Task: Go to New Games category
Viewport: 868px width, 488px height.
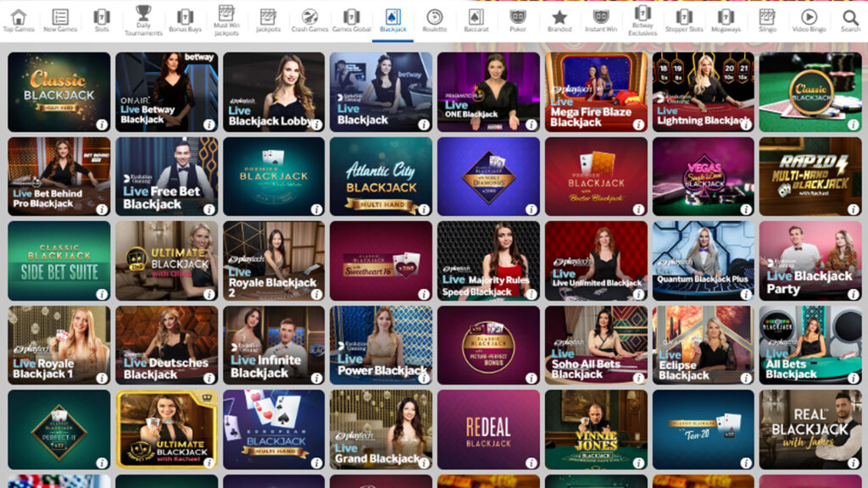Action: (x=60, y=21)
